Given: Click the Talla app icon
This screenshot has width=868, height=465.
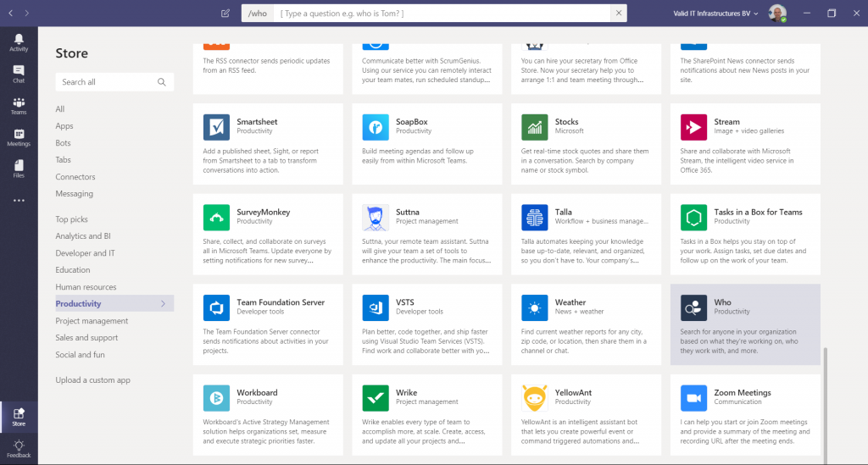Looking at the screenshot, I should coord(534,218).
